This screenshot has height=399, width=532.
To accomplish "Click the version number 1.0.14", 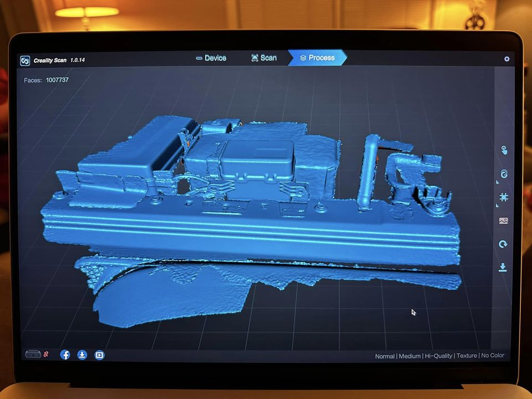I will (78, 60).
